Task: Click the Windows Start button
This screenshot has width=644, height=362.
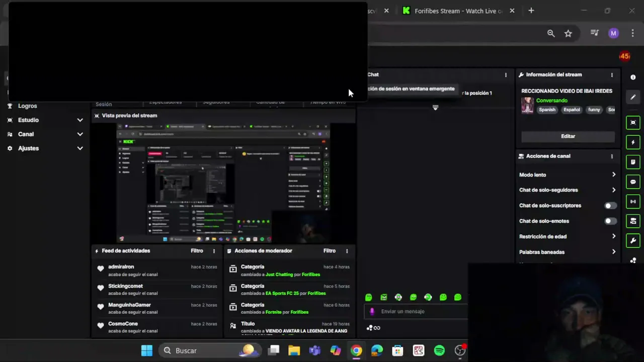Action: click(147, 350)
